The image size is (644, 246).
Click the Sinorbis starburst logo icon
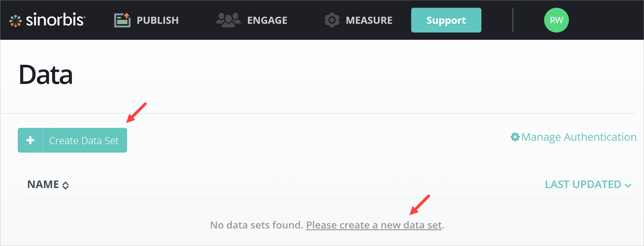tap(16, 20)
